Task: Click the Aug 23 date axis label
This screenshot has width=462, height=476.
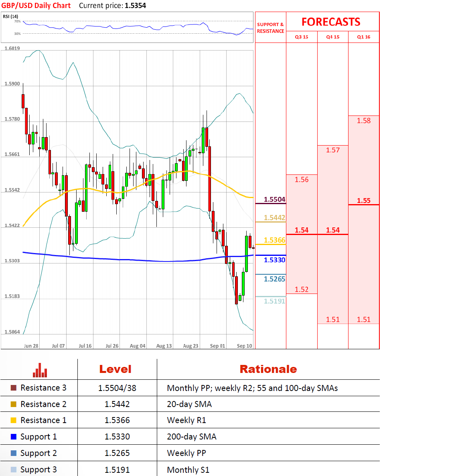Action: [x=190, y=346]
